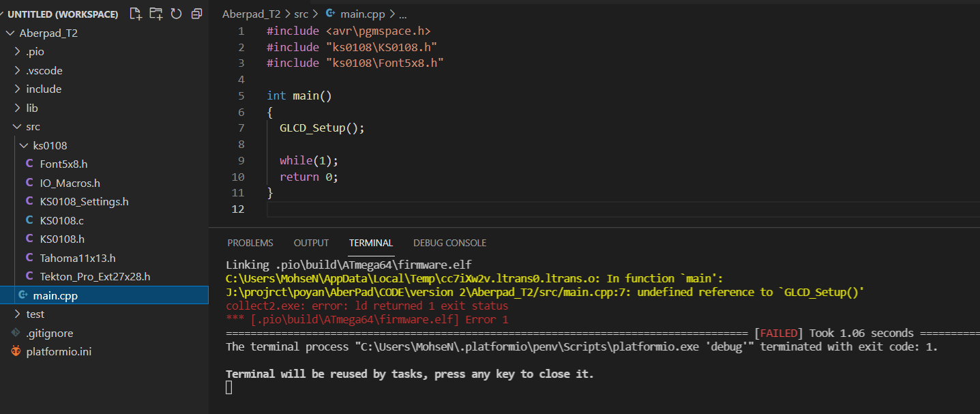Open the platformio.ini file
The image size is (980, 414).
tap(58, 352)
